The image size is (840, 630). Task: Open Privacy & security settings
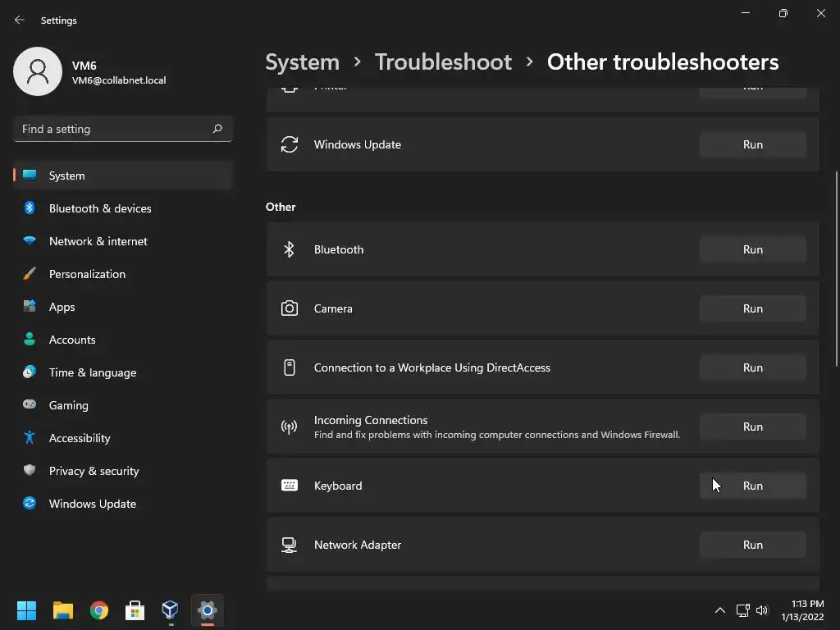point(123,471)
